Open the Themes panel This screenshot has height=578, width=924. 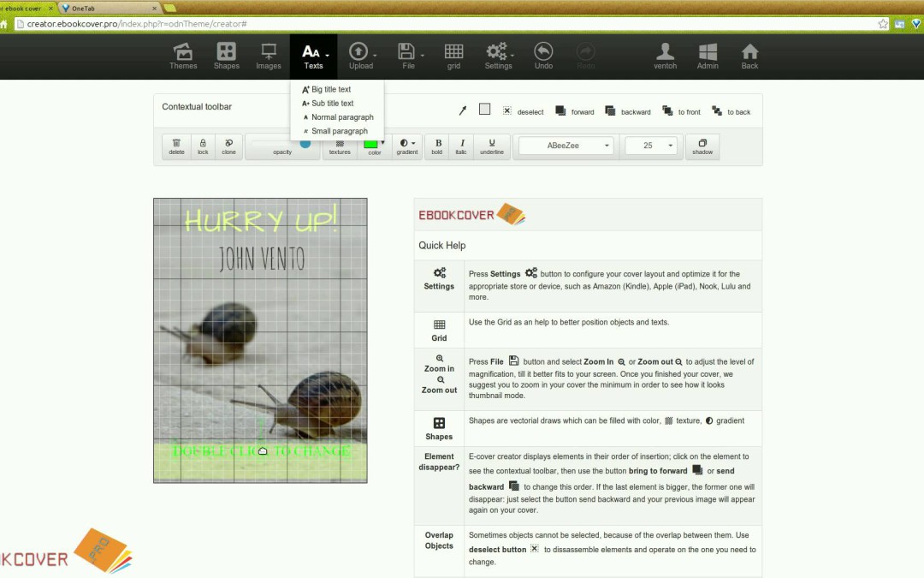[x=182, y=57]
